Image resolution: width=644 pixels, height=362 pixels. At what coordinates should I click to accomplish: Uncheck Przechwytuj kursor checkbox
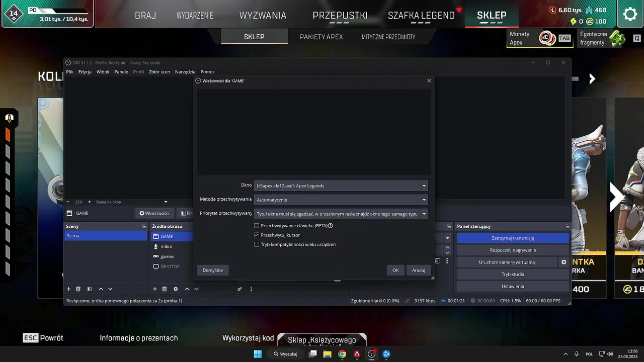[257, 235]
